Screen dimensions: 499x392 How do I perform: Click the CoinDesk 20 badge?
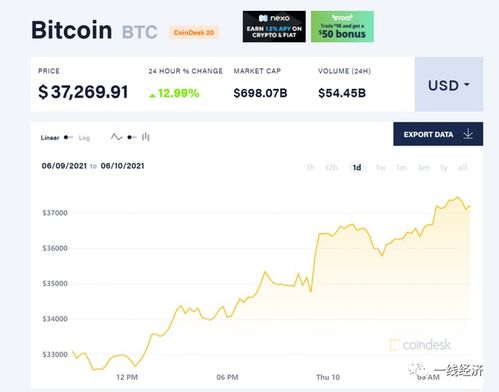tap(194, 33)
